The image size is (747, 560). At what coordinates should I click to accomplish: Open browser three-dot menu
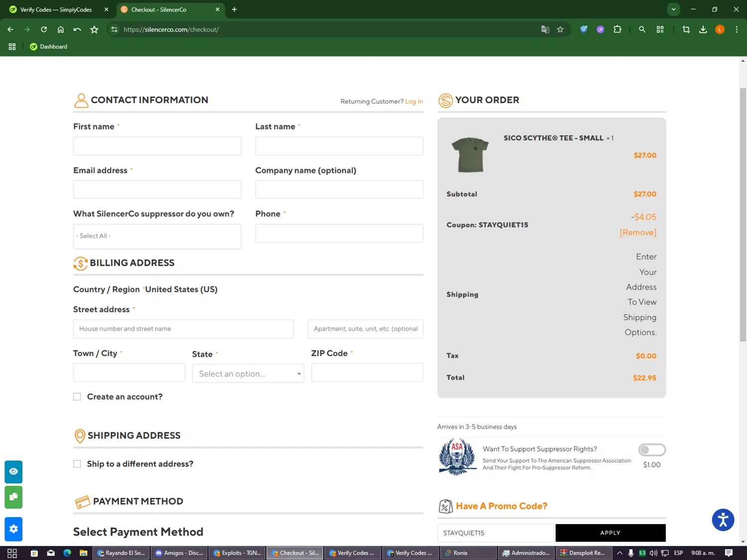point(737,29)
